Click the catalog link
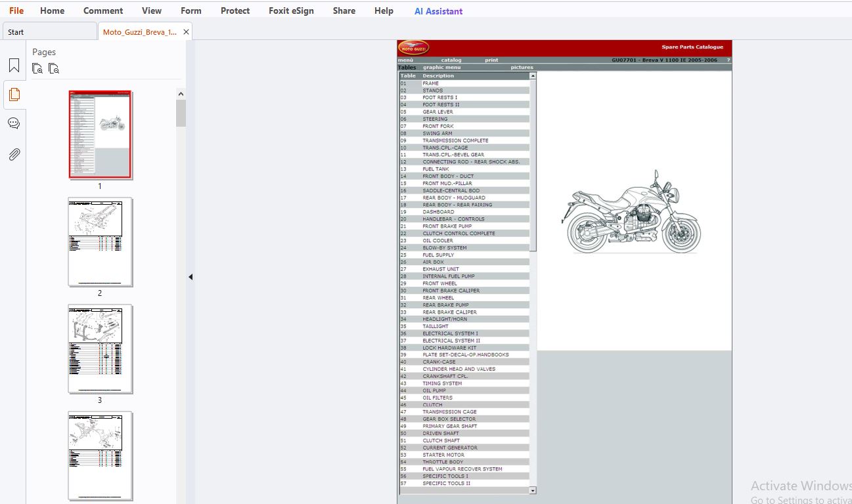This screenshot has width=852, height=504. [451, 60]
